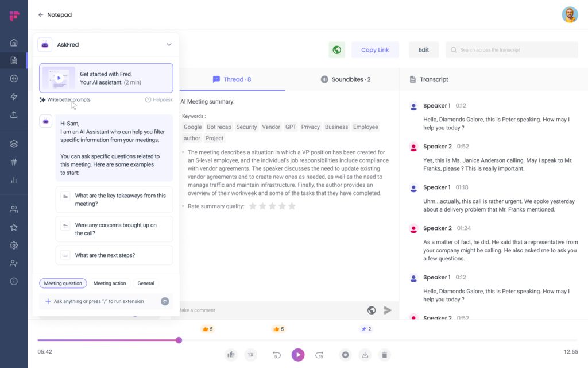Delete recording with trash icon
The height and width of the screenshot is (368, 588).
point(385,355)
